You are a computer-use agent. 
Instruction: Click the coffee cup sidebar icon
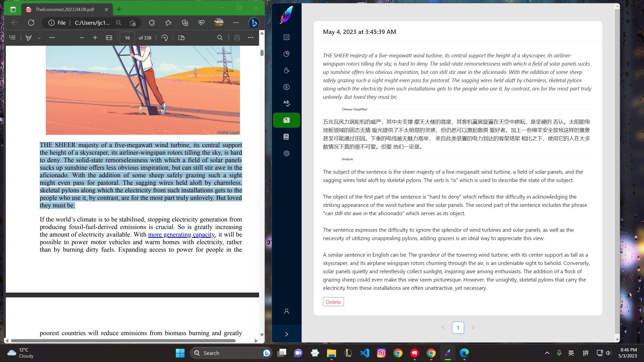point(286,70)
